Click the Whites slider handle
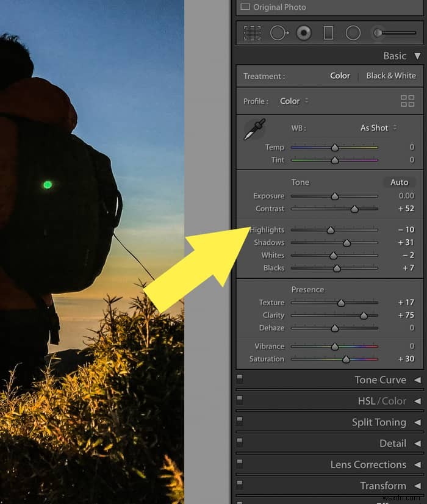427x504 pixels. [x=334, y=256]
